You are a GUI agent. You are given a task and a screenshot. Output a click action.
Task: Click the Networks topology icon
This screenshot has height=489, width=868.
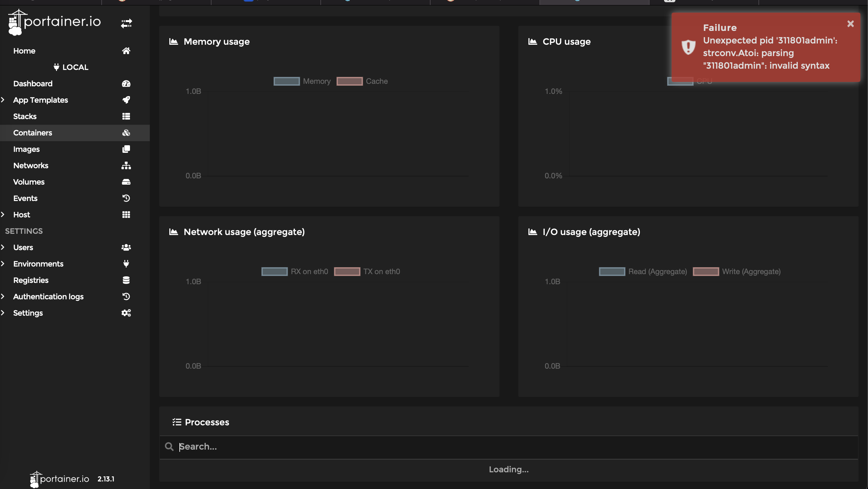click(x=126, y=165)
